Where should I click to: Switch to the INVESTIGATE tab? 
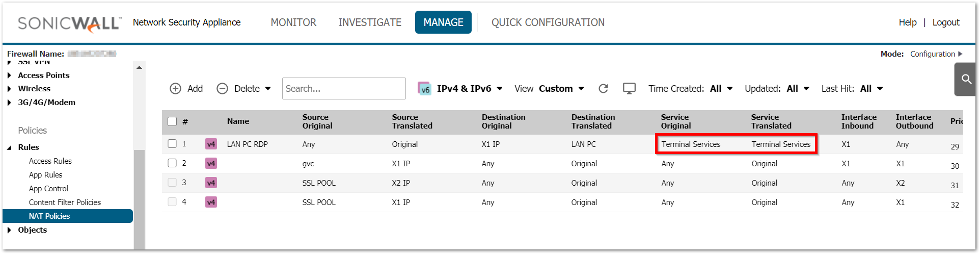click(x=370, y=22)
